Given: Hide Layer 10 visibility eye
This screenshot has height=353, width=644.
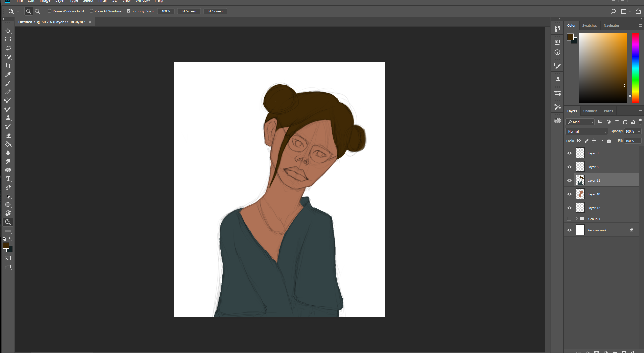Looking at the screenshot, I should (x=569, y=194).
